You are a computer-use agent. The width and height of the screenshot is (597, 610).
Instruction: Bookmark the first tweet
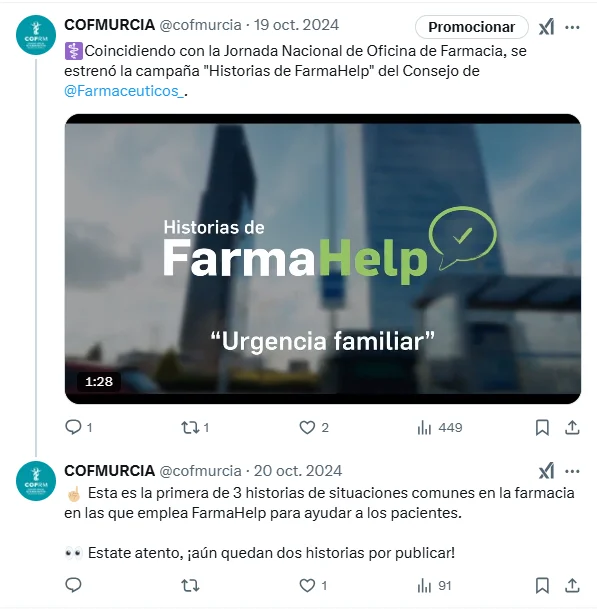[x=542, y=428]
